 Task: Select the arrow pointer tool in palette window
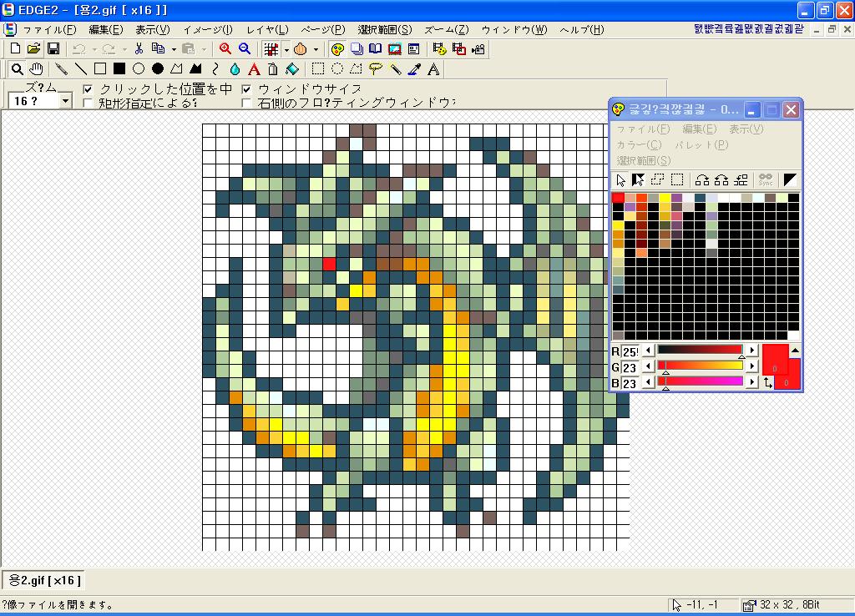point(620,180)
